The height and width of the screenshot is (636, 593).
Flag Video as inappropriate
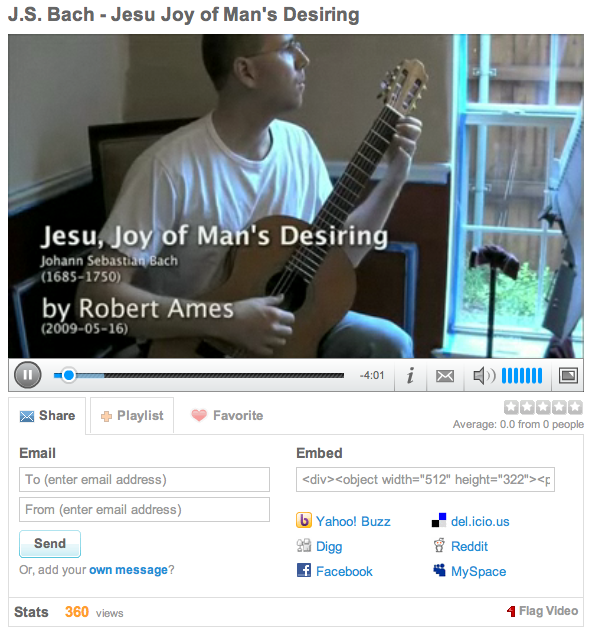[543, 611]
